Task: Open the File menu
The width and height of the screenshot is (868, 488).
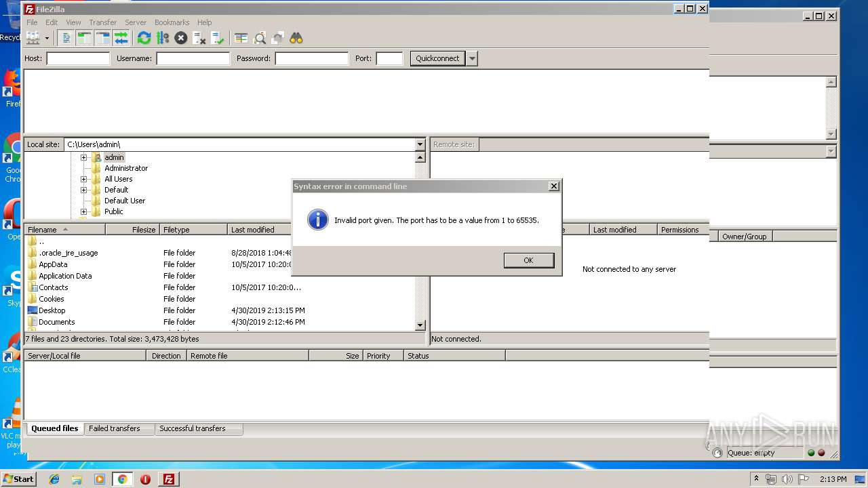Action: (32, 22)
